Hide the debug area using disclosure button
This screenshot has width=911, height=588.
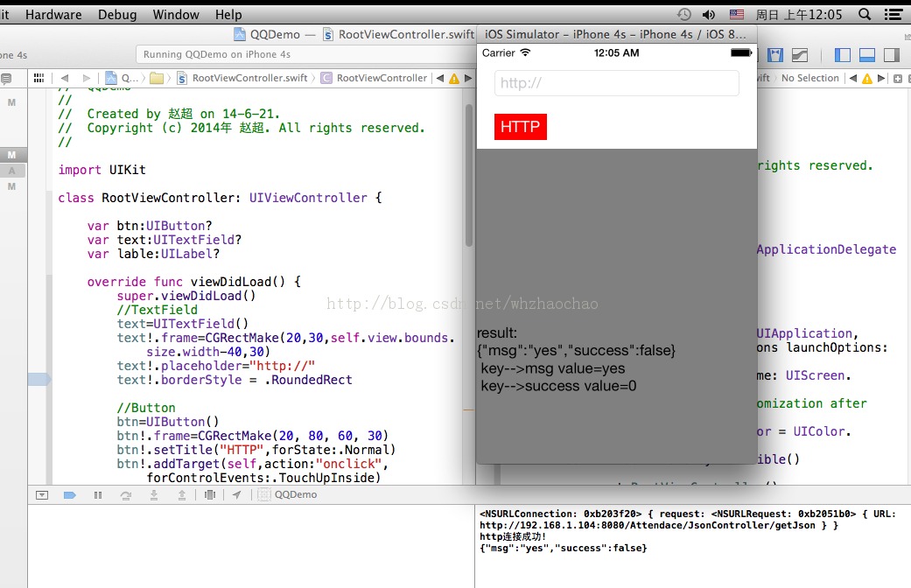(x=42, y=495)
